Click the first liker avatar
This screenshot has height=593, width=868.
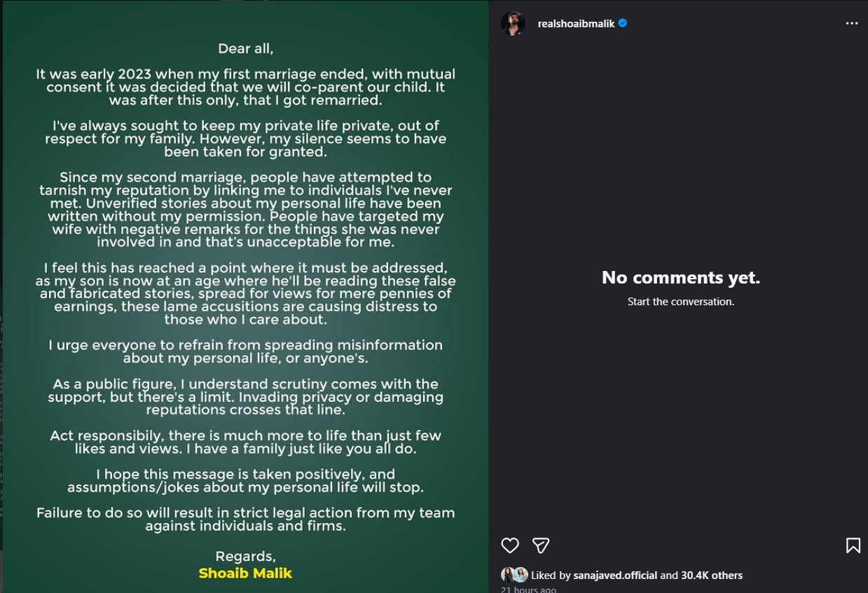[x=507, y=575]
